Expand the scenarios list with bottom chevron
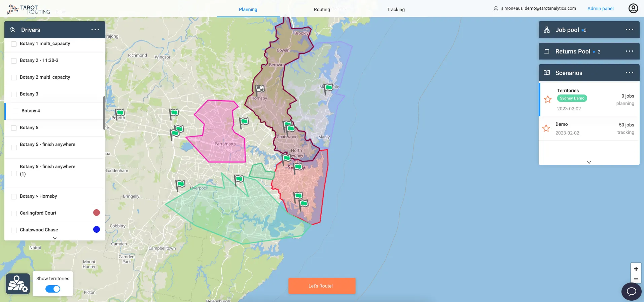 pos(589,162)
